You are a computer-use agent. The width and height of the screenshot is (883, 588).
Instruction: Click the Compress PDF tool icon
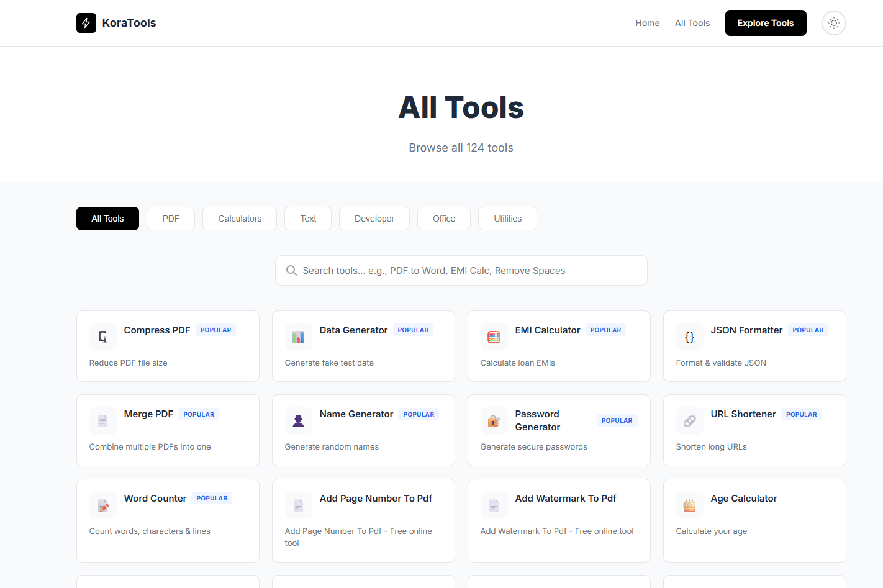click(102, 337)
